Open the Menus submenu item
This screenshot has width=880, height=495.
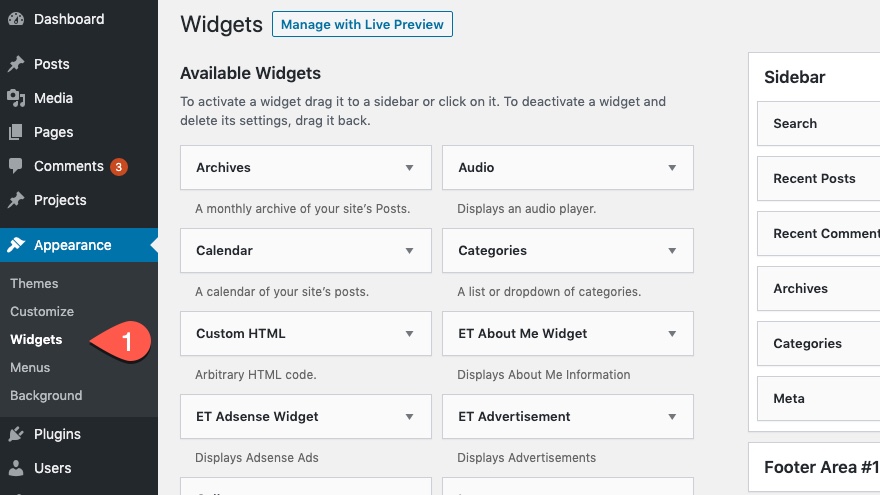30,367
